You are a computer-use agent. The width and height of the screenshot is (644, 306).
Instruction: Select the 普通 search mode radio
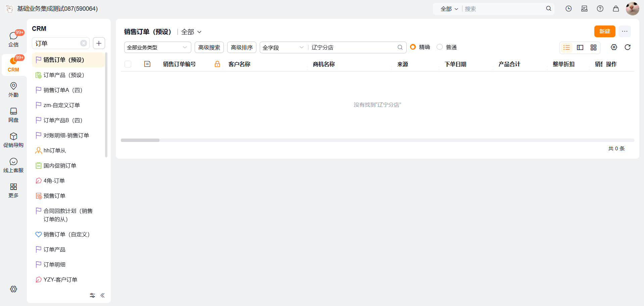click(x=440, y=47)
